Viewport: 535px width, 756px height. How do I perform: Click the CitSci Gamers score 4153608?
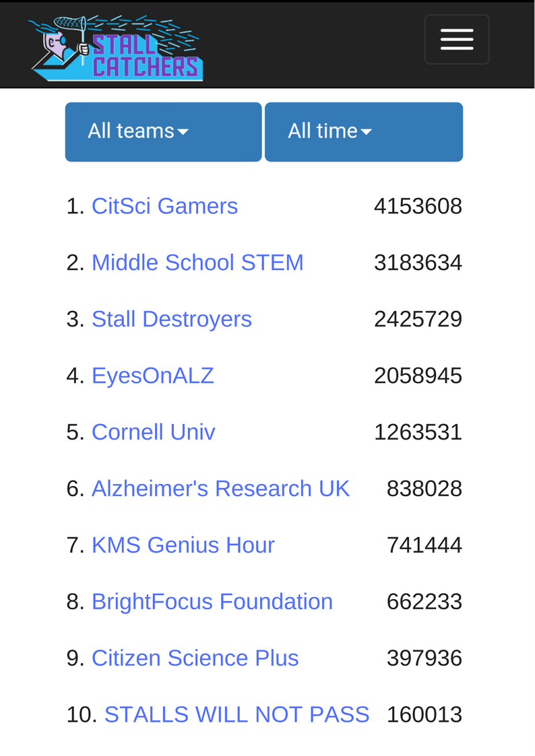(418, 207)
